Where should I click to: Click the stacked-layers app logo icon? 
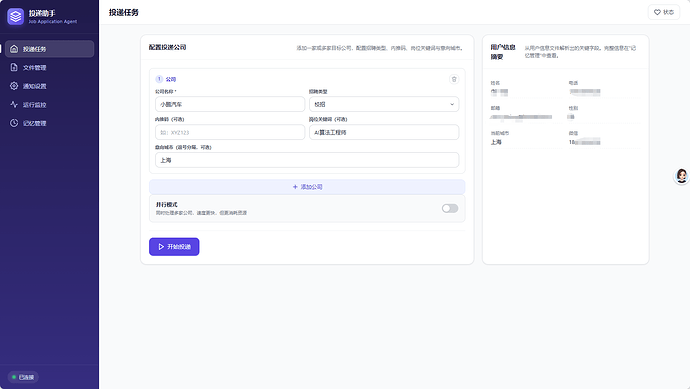click(x=15, y=17)
